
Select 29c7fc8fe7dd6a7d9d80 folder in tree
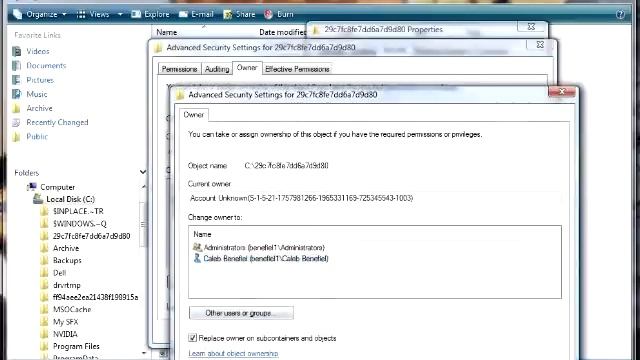click(x=91, y=236)
